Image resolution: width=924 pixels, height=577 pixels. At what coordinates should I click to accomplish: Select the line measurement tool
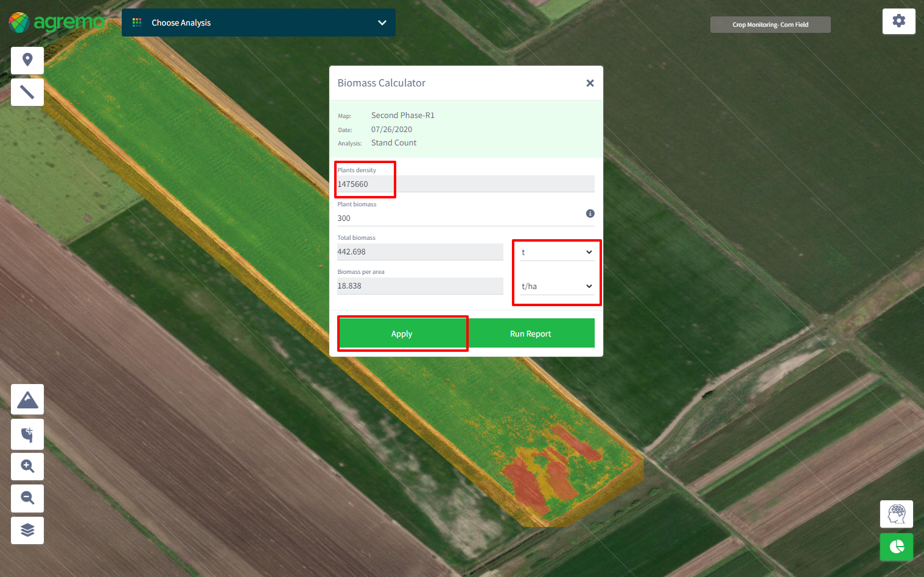pos(27,92)
